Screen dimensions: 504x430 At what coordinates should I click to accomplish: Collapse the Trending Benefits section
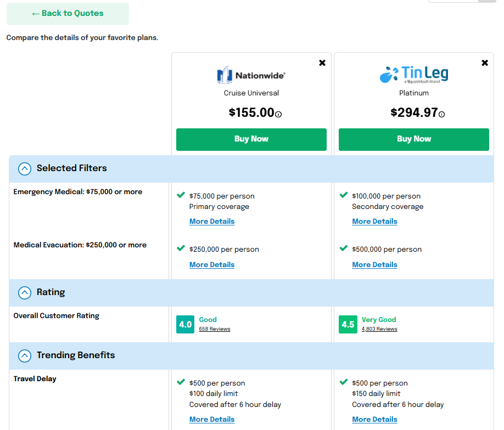pyautogui.click(x=25, y=355)
